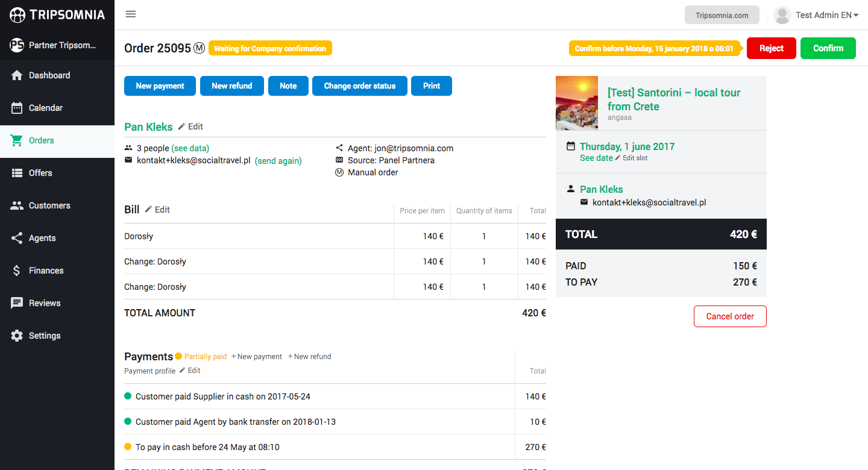Expand Test Admin EN user dropdown
The image size is (868, 470).
click(x=816, y=15)
